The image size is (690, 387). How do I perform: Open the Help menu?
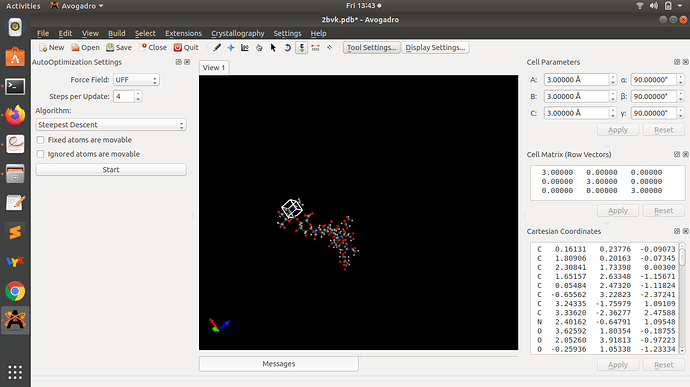(318, 33)
